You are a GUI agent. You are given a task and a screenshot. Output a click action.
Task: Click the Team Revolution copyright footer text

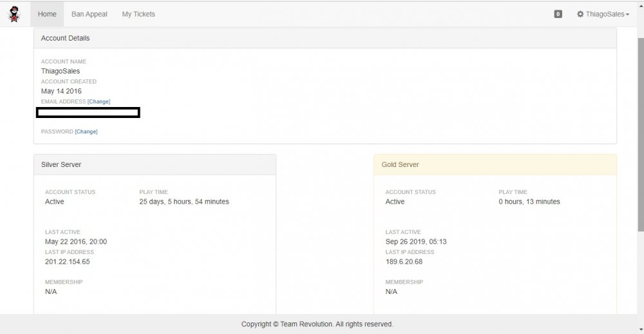(317, 324)
